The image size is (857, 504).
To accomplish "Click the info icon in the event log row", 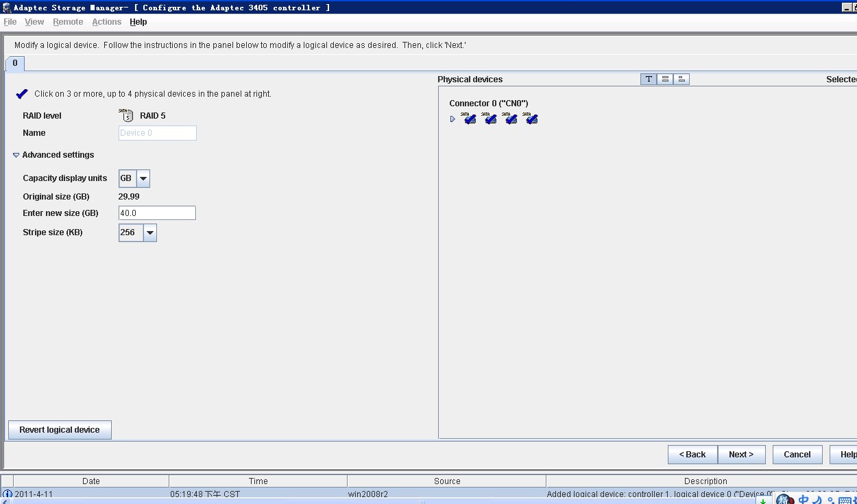I will 8,494.
